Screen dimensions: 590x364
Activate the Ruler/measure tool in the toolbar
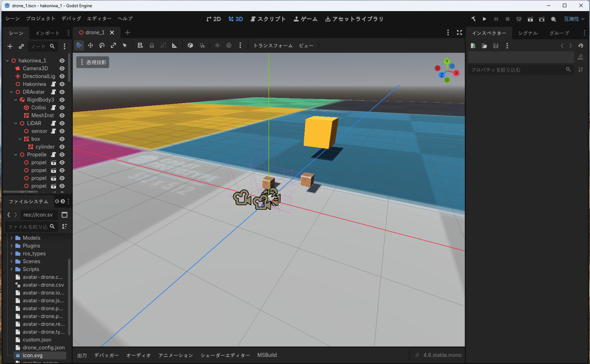point(174,46)
